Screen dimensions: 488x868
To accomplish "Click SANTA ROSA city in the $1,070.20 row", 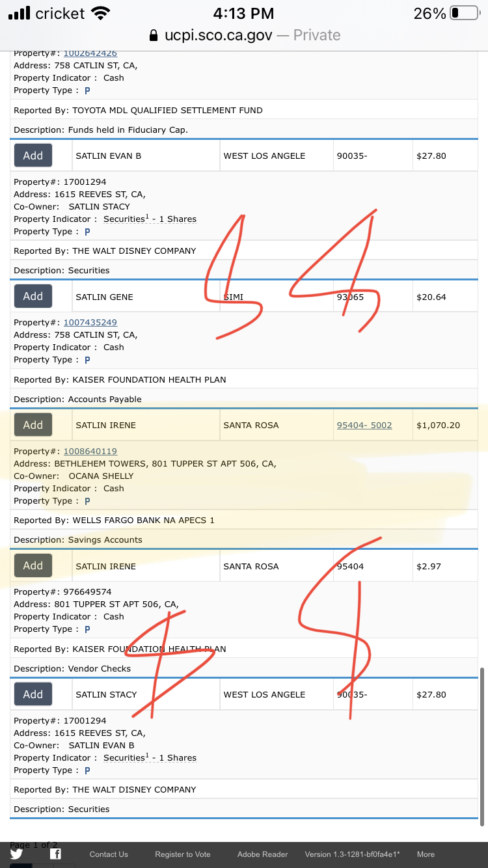I will pos(251,426).
